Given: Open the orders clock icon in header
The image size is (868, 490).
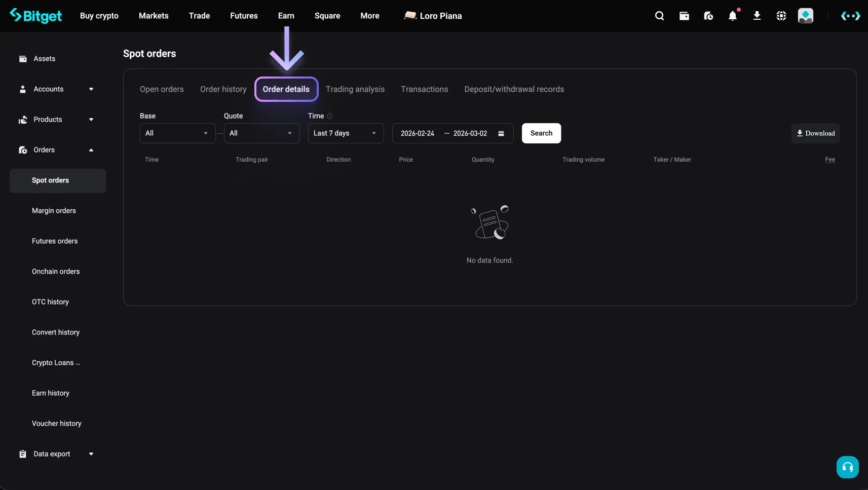Looking at the screenshot, I should pos(708,16).
